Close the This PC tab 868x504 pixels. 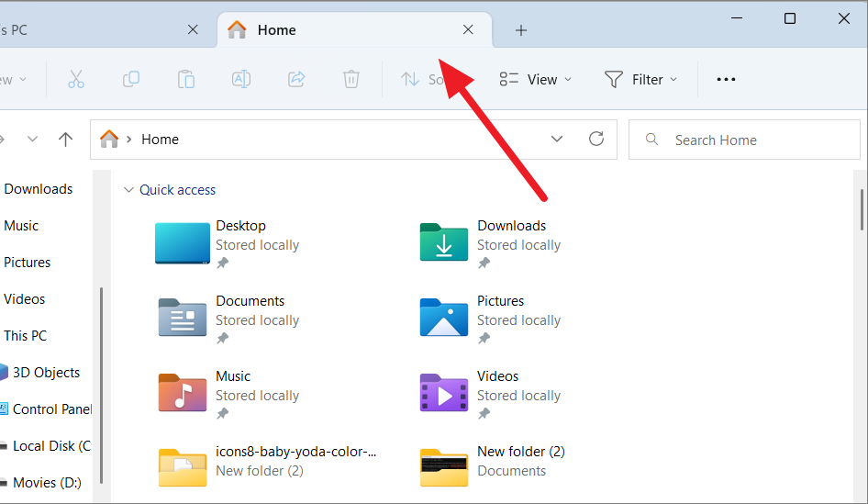click(x=193, y=29)
